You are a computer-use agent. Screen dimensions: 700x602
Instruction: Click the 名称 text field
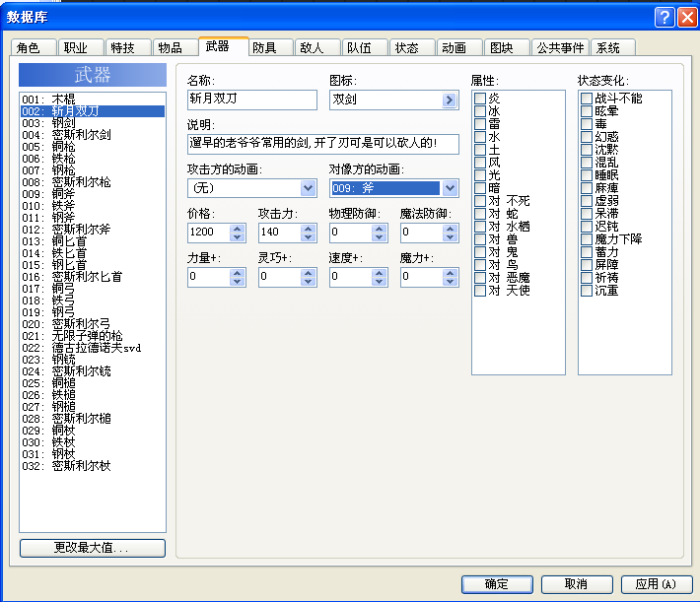252,100
